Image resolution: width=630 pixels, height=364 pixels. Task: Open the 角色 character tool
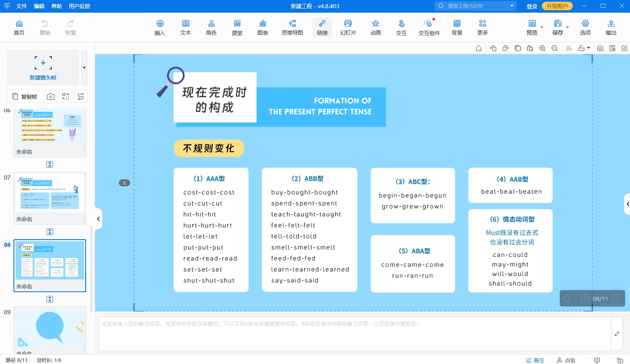(x=211, y=27)
